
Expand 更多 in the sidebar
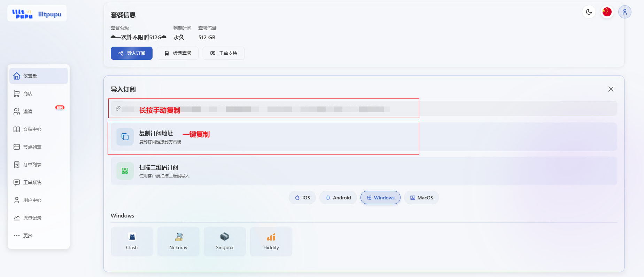(x=28, y=236)
